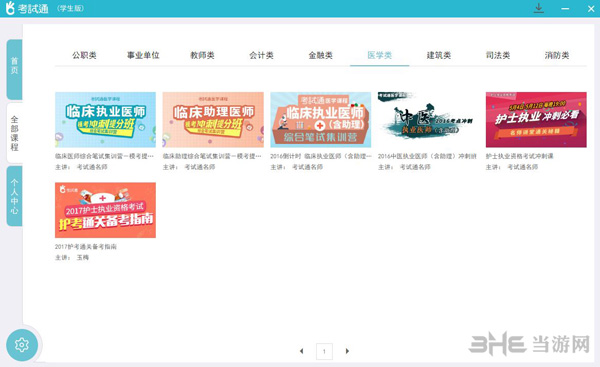Viewport: 600px width, 367px height.
Task: Click title 2016倒计时 临床执业医师
Action: [321, 156]
